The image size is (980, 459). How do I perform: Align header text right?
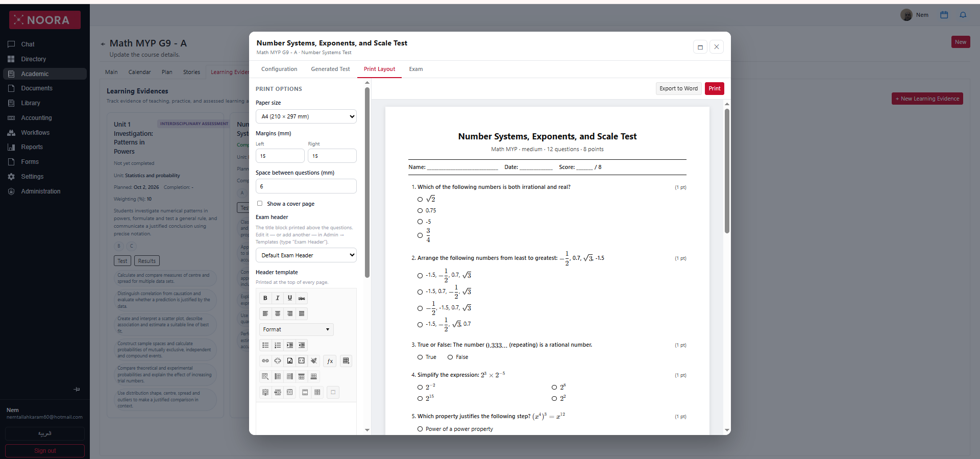point(290,313)
